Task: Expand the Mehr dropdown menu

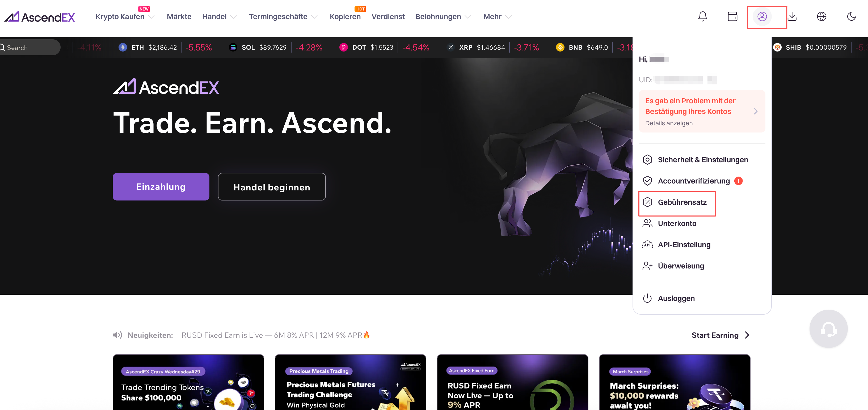Action: click(x=497, y=16)
